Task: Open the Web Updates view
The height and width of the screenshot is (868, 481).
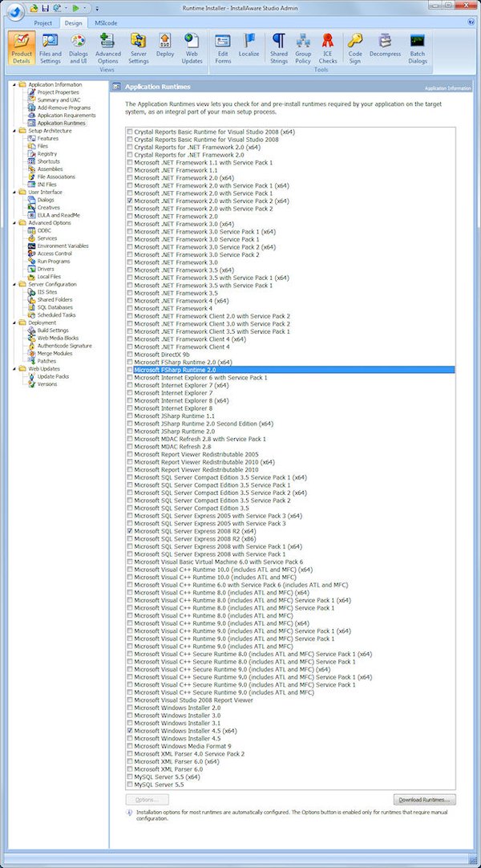Action: [192, 49]
